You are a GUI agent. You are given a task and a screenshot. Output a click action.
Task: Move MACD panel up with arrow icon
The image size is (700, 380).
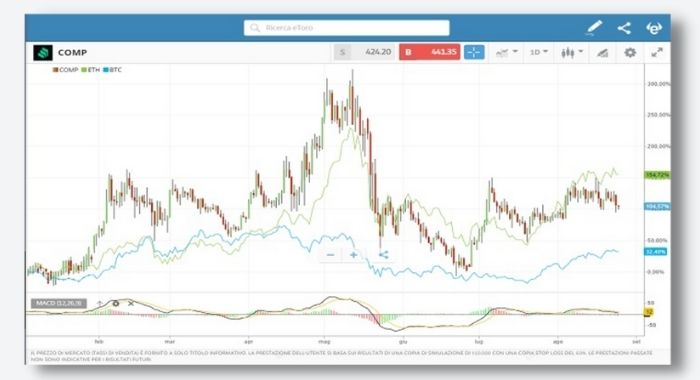point(100,304)
